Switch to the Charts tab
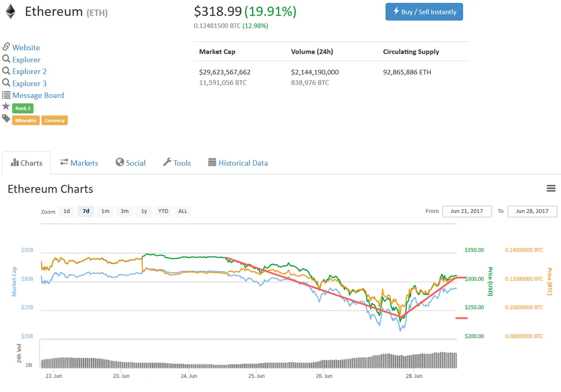561x392 pixels. (26, 163)
